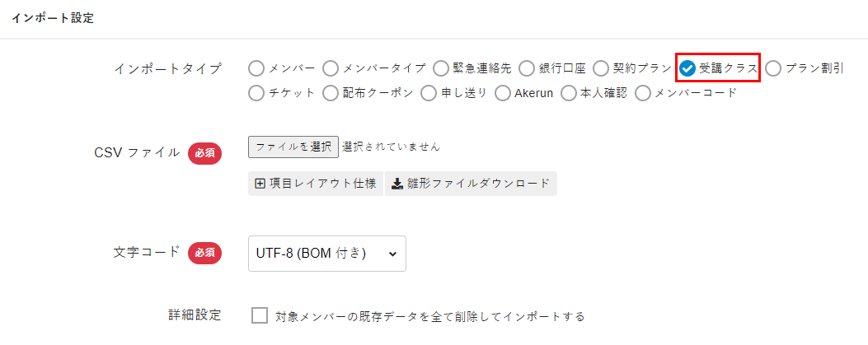Open 項目レイアウト仕様 via plus icon
Screen dimensions: 868x345
click(x=260, y=184)
